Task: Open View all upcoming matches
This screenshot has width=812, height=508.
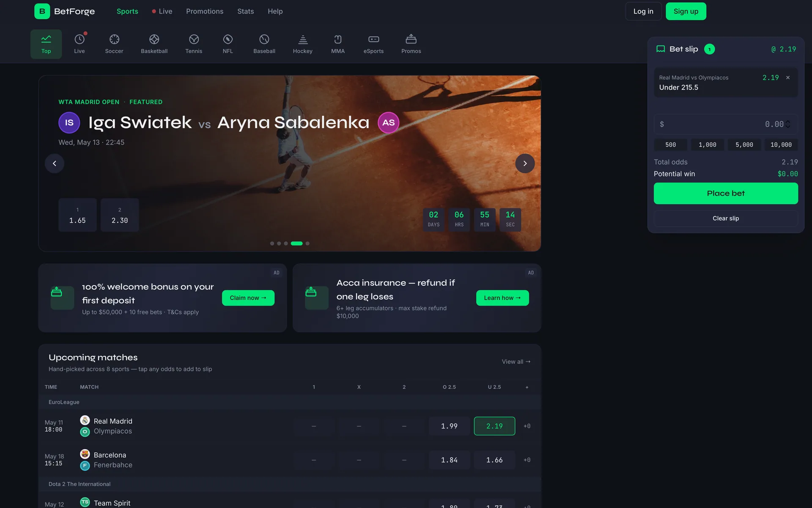Action: [x=516, y=362]
